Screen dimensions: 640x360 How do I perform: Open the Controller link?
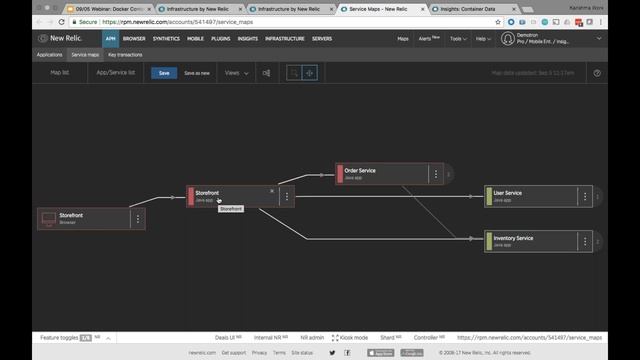tap(429, 338)
